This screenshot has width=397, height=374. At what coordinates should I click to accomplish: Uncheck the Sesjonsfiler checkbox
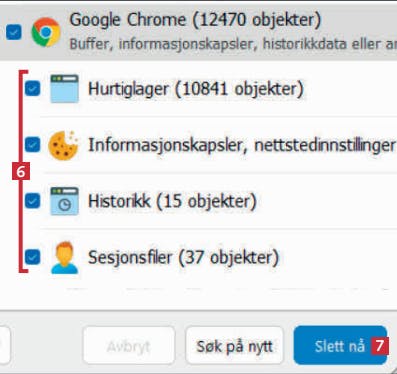pyautogui.click(x=33, y=257)
